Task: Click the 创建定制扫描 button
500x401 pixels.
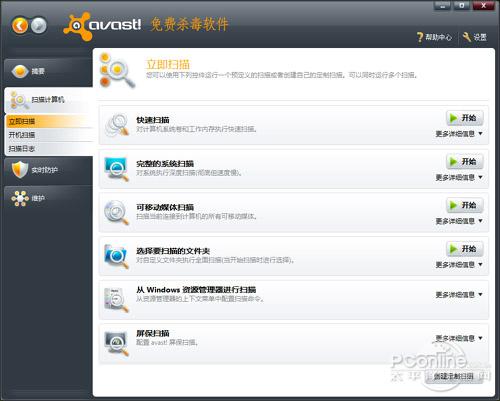Action: (x=454, y=376)
